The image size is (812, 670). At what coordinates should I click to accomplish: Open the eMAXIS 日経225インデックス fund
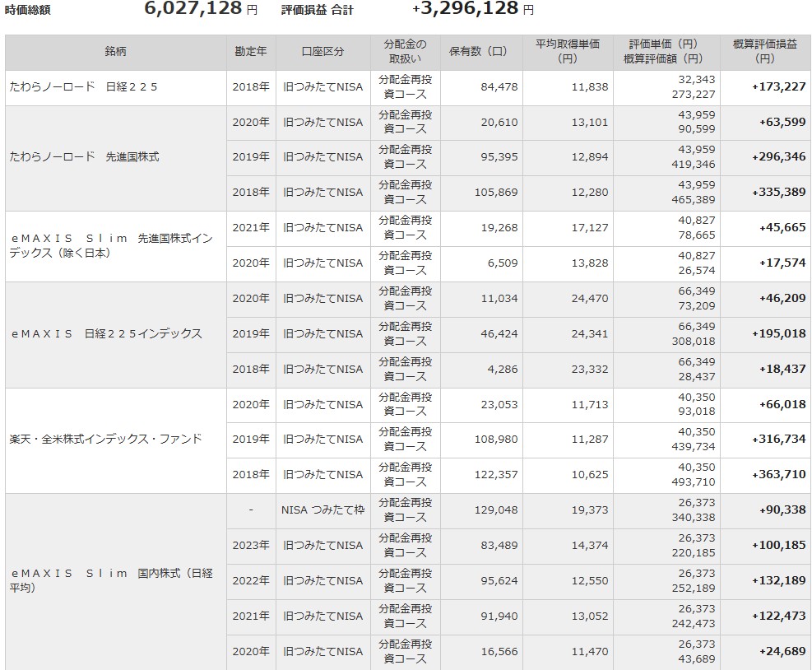pos(106,334)
